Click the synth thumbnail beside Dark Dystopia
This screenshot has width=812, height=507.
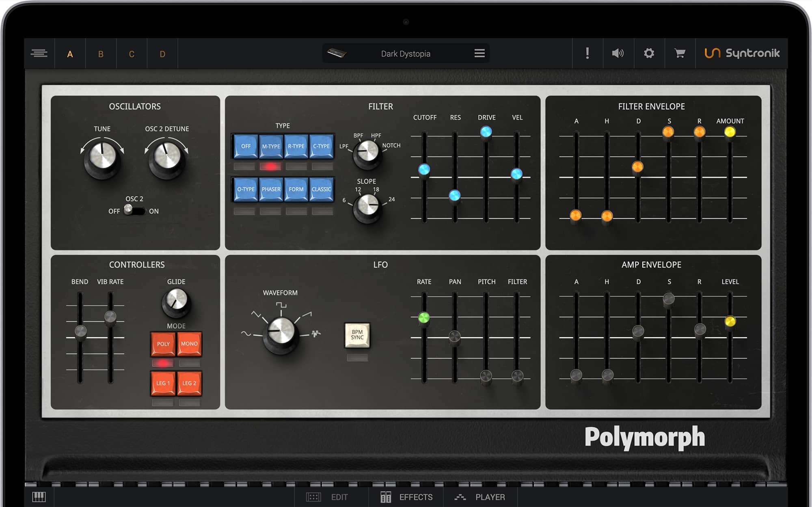click(337, 53)
